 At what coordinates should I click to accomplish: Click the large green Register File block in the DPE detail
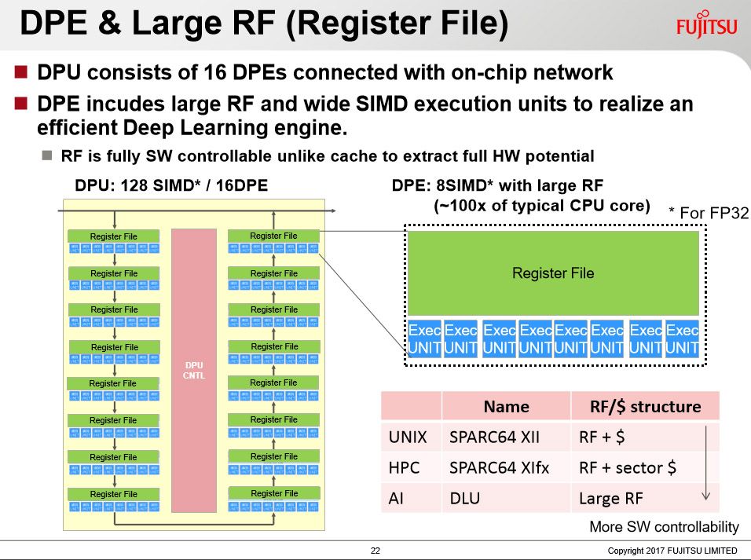[x=553, y=273]
